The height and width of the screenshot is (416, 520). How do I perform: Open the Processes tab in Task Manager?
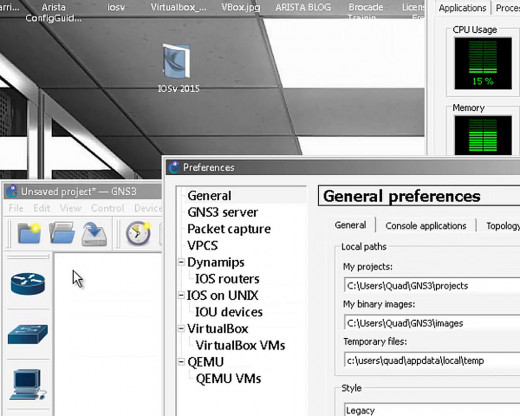[x=507, y=8]
